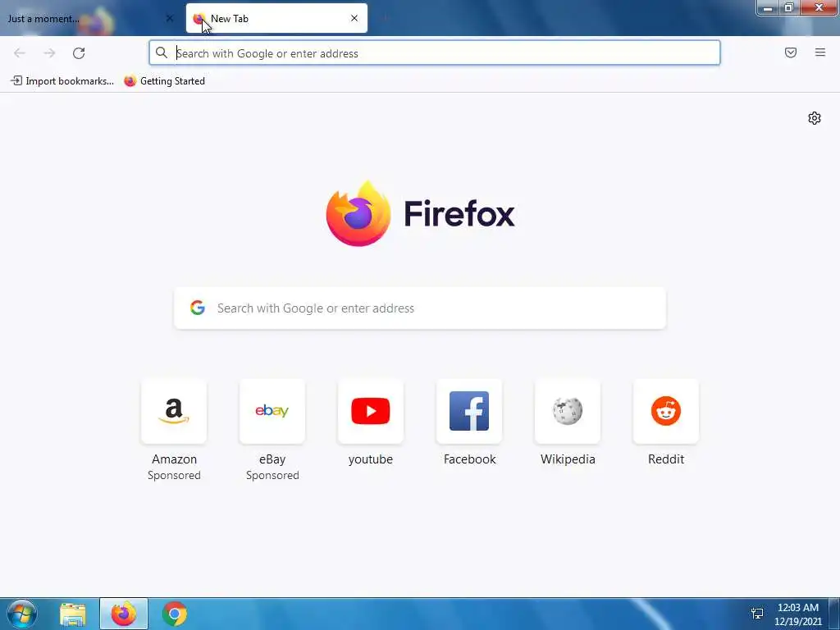Click the network icon in system tray
840x630 pixels.
[757, 614]
